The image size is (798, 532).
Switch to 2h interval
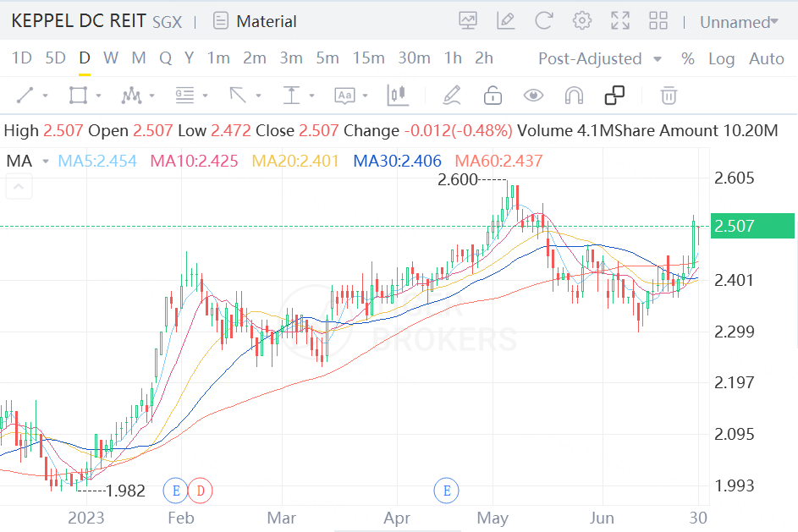pos(484,58)
